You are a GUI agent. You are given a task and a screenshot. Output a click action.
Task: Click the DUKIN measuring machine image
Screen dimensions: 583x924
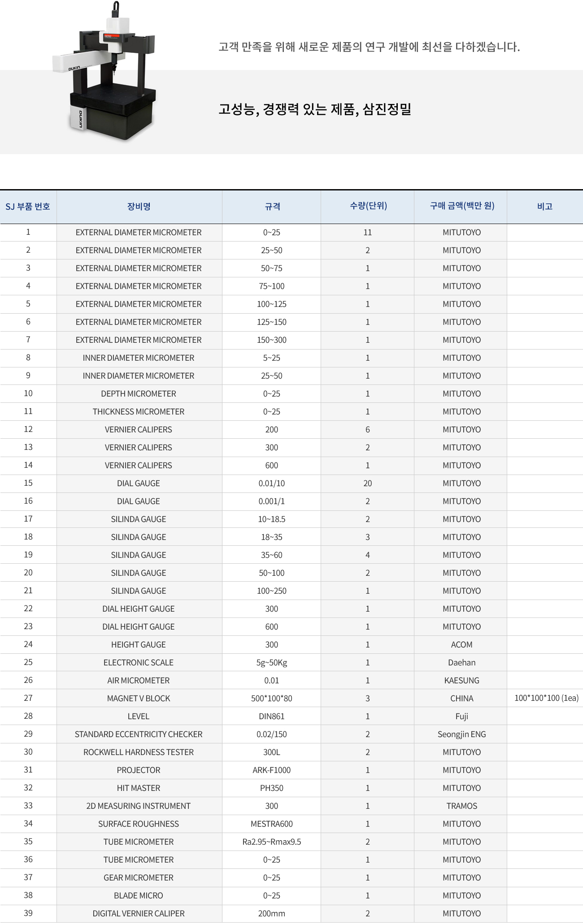104,72
